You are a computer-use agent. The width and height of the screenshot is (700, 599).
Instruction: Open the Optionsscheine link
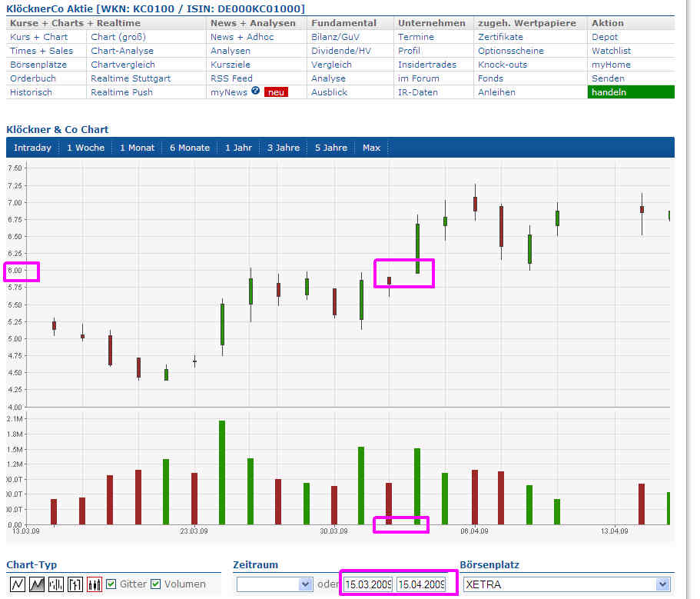[511, 51]
